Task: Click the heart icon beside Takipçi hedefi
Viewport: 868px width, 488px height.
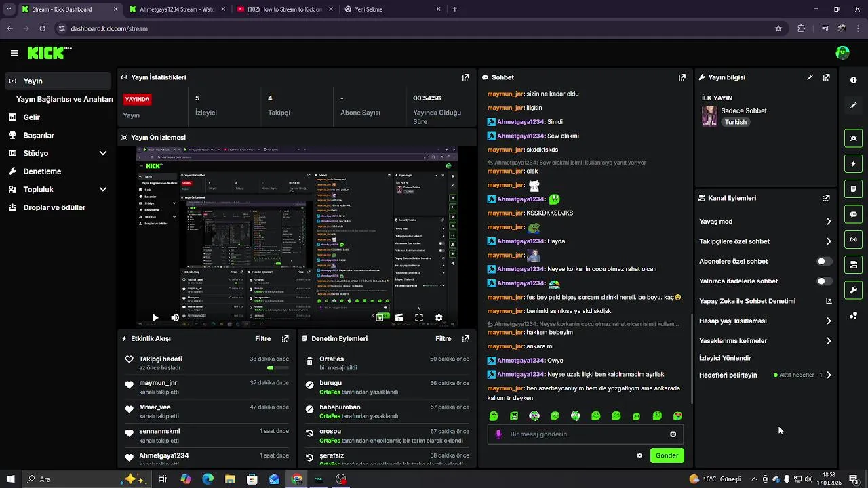Action: tap(129, 360)
